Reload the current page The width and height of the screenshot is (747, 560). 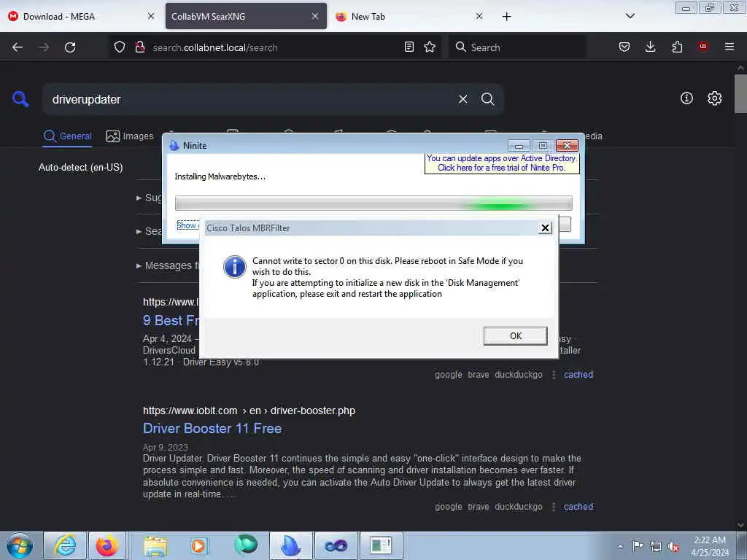click(x=70, y=47)
